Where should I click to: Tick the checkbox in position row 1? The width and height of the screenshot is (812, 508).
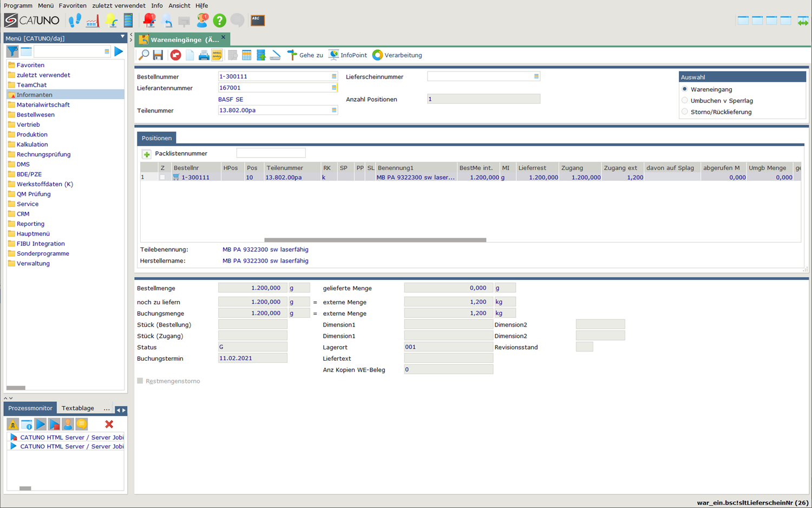tap(162, 178)
